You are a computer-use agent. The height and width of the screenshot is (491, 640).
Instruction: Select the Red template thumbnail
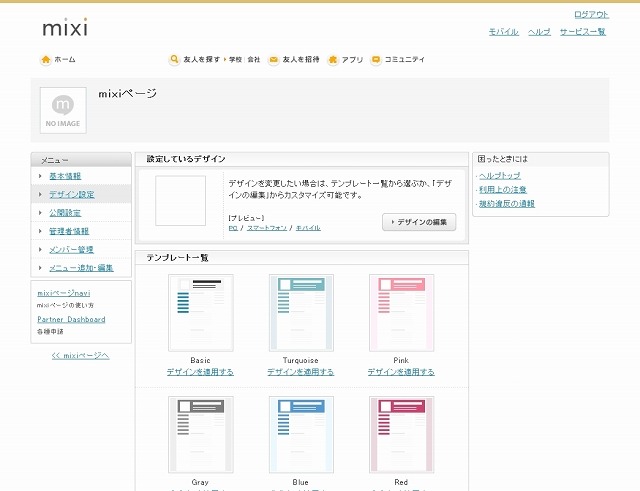pyautogui.click(x=402, y=435)
